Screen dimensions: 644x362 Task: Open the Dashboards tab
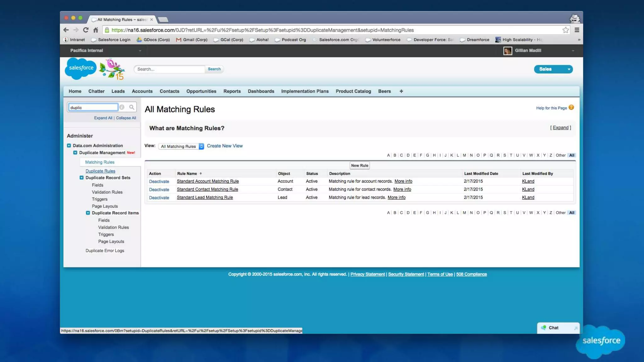[261, 91]
